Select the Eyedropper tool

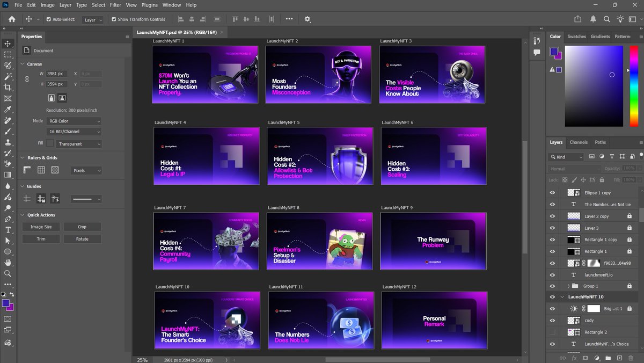tap(8, 110)
